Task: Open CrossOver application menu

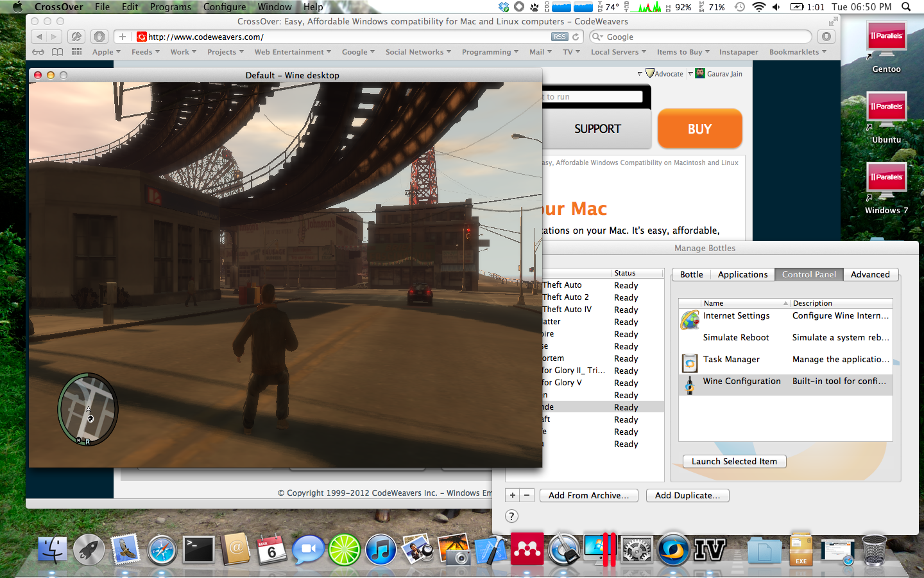Action: pyautogui.click(x=59, y=7)
